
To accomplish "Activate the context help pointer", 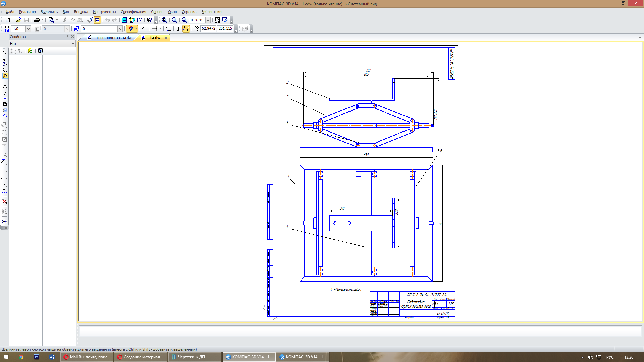I will (x=150, y=20).
